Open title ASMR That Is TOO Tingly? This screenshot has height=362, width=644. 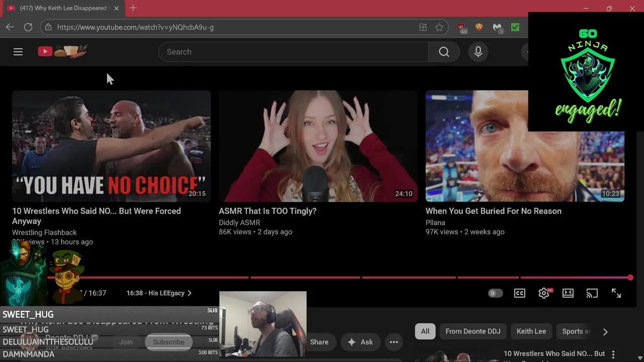(x=268, y=211)
